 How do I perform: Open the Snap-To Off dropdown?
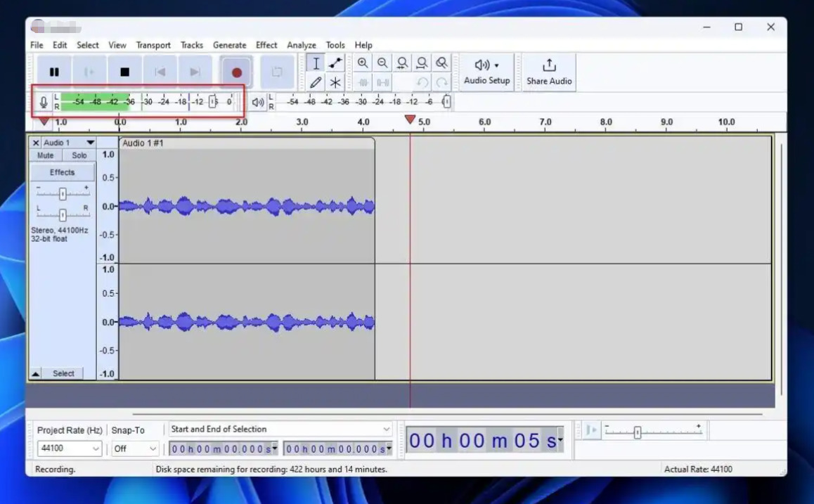click(x=135, y=448)
